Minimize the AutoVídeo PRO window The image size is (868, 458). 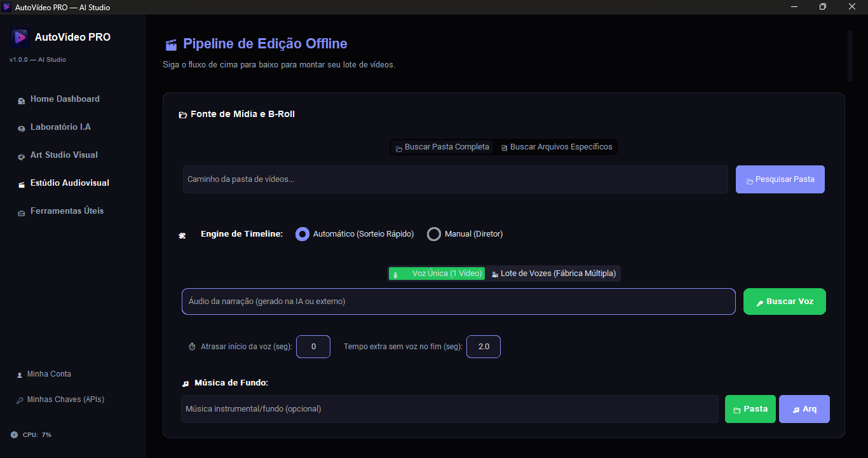[x=794, y=7]
